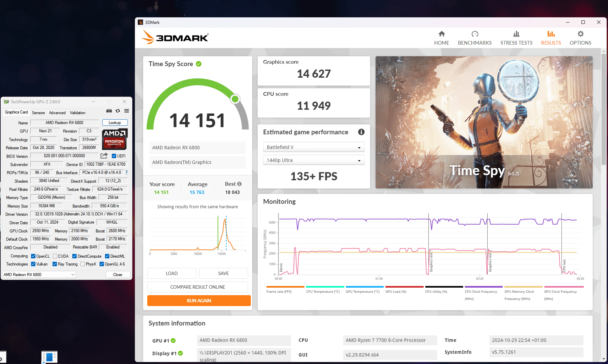Show info for Estimated game performance
This screenshot has height=364, width=608.
361,132
